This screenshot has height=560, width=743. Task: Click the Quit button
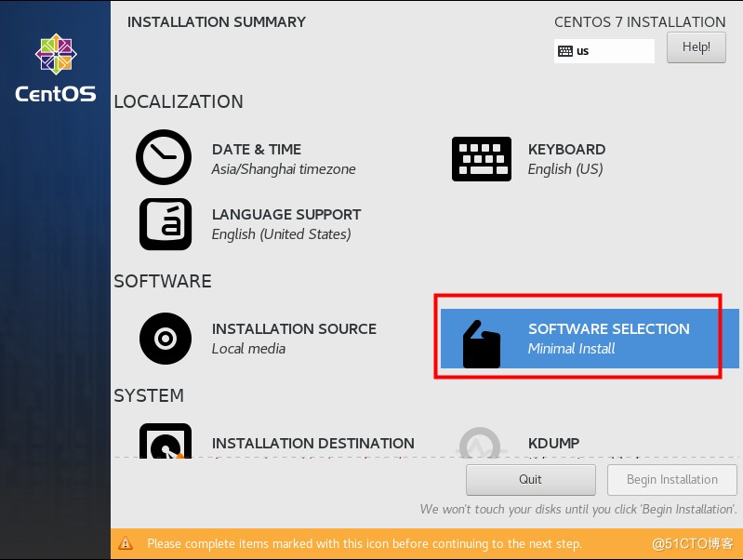click(531, 479)
